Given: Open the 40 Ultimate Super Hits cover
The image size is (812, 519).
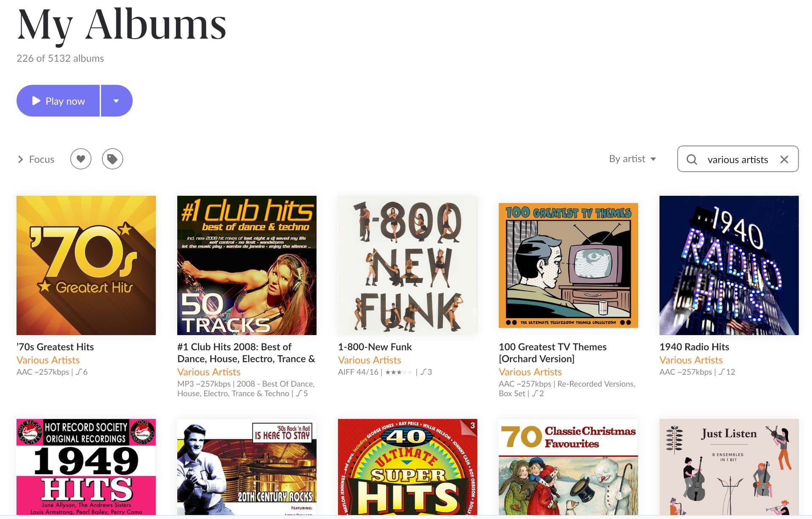Looking at the screenshot, I should pos(408,467).
